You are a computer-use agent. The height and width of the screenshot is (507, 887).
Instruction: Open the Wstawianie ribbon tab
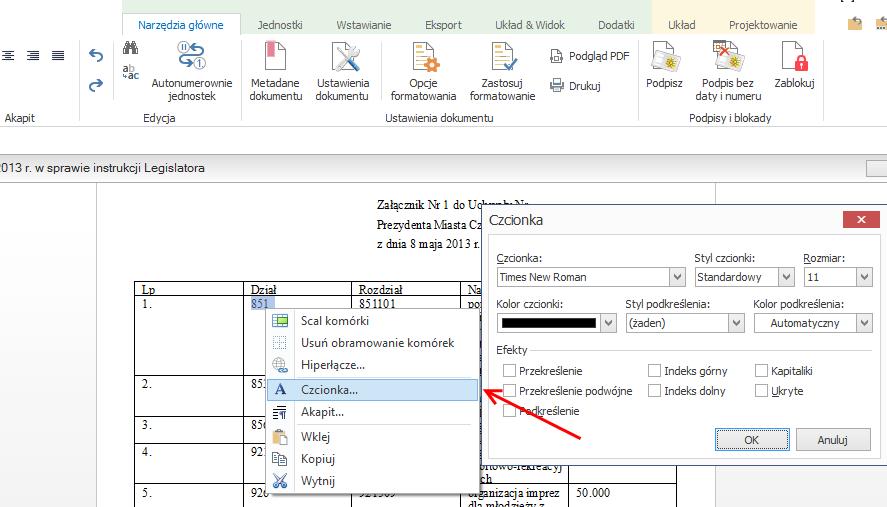pyautogui.click(x=364, y=25)
